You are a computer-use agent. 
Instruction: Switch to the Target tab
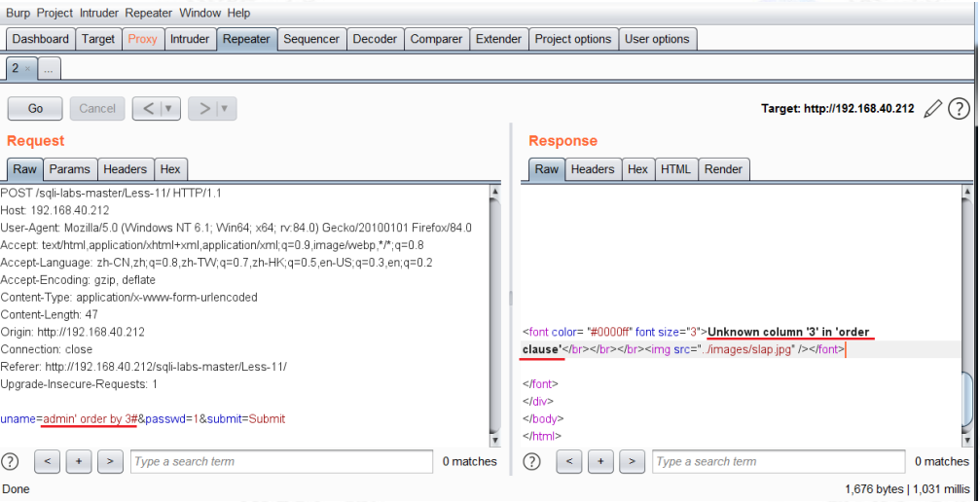[98, 39]
